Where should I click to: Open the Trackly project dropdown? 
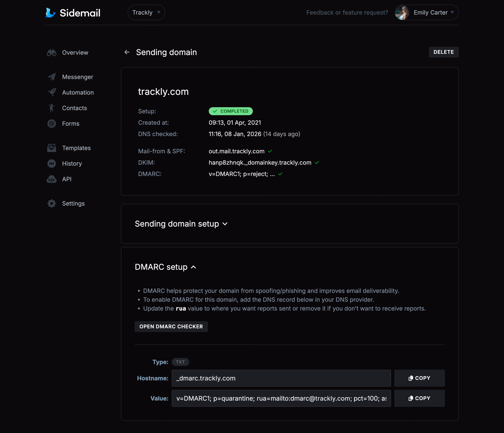pos(146,12)
